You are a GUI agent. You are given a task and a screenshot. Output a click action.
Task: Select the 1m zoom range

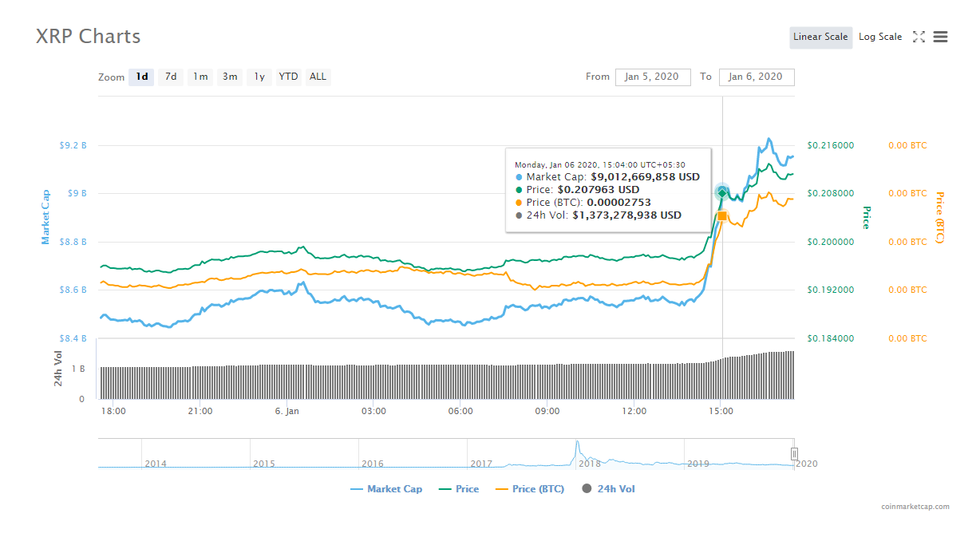200,77
